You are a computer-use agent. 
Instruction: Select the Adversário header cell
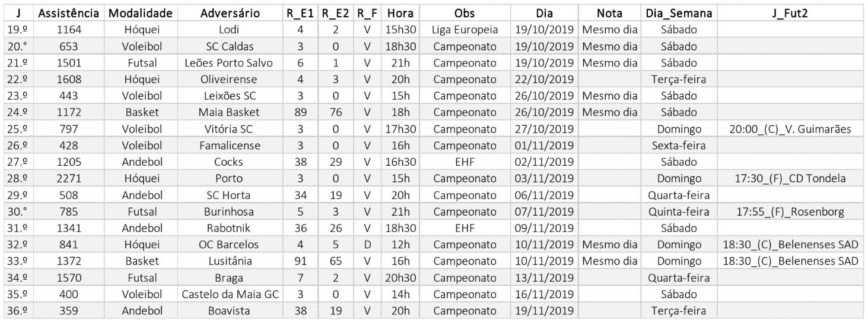click(x=229, y=12)
